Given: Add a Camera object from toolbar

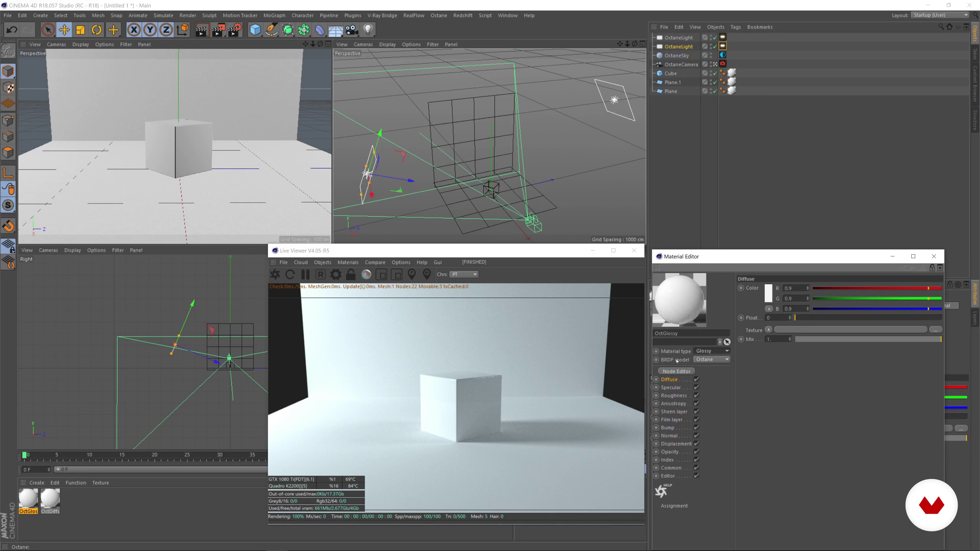Looking at the screenshot, I should click(x=352, y=30).
